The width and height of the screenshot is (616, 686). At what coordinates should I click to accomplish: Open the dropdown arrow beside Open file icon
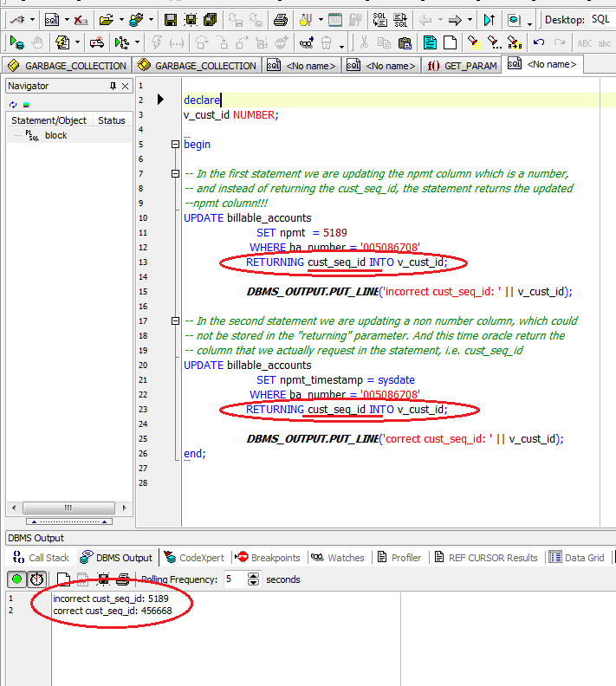point(120,19)
